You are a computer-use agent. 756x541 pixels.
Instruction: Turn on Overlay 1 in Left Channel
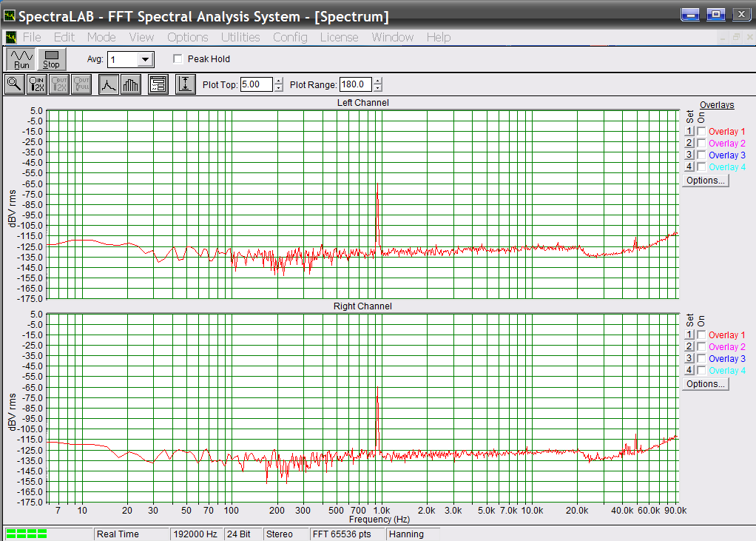(701, 132)
